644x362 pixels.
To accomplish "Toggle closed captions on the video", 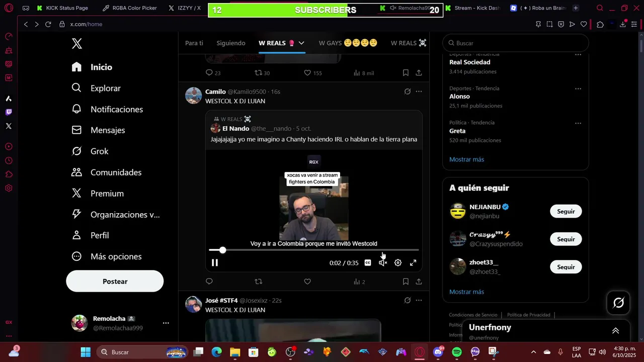I will 368,262.
